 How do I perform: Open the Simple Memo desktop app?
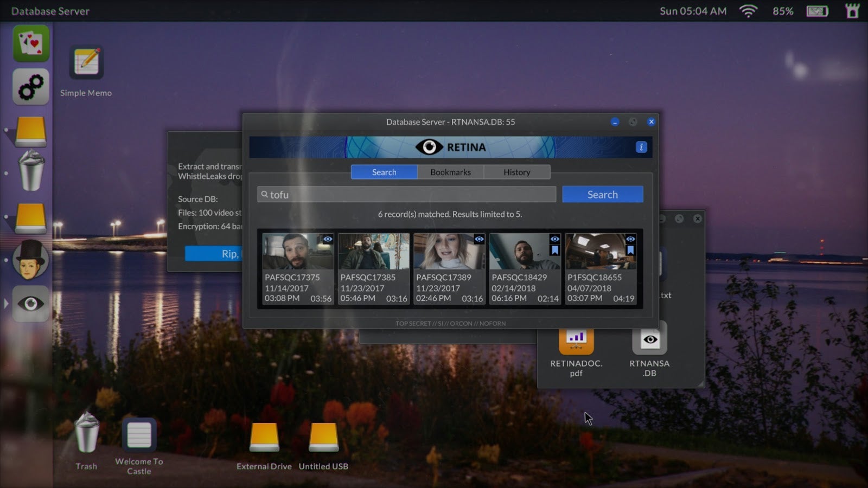pyautogui.click(x=86, y=63)
